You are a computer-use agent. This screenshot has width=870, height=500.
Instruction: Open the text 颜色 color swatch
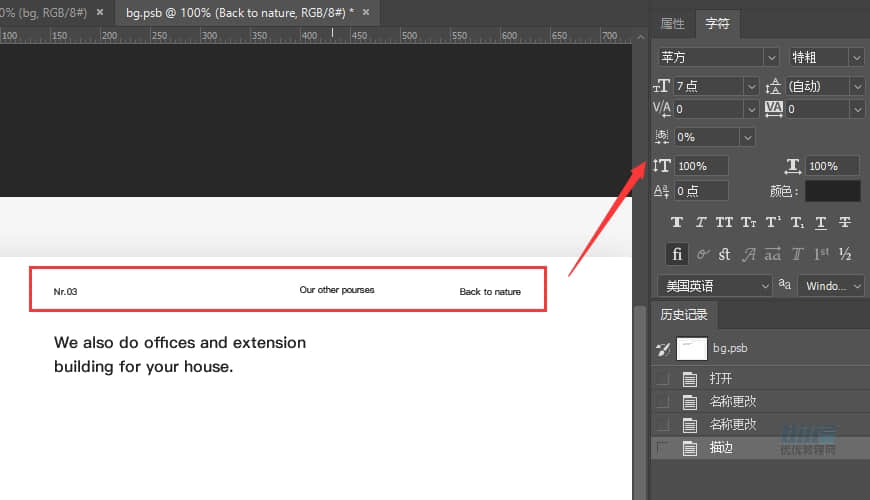pyautogui.click(x=832, y=191)
